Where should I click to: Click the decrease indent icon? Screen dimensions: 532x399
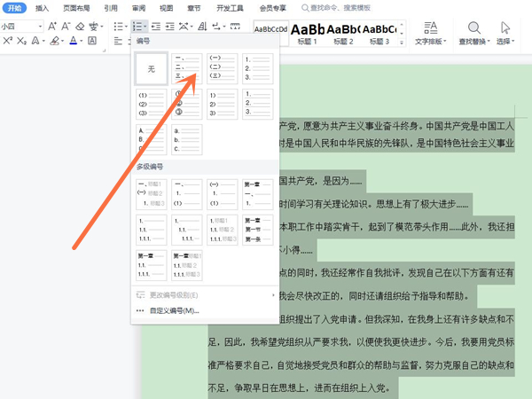pyautogui.click(x=156, y=27)
